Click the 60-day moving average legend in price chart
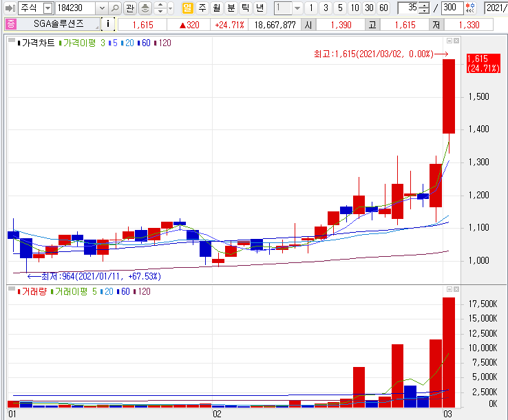The height and width of the screenshot is (420, 508). coord(144,43)
